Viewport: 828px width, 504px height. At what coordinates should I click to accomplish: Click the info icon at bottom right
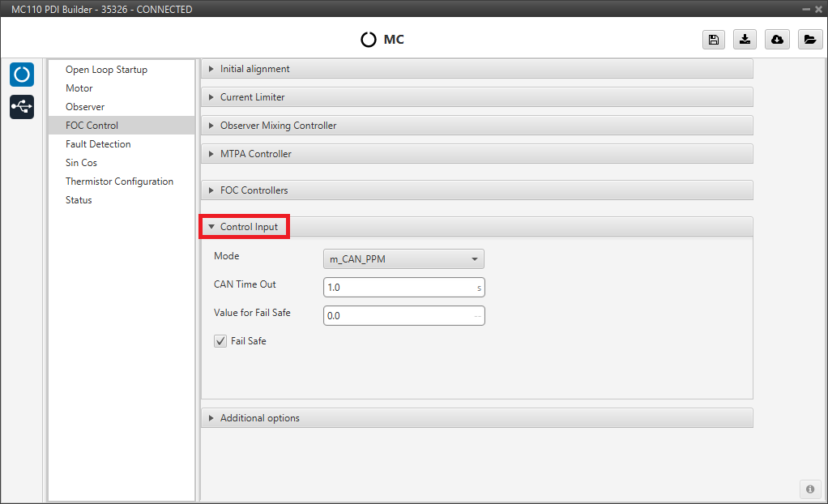tap(809, 489)
